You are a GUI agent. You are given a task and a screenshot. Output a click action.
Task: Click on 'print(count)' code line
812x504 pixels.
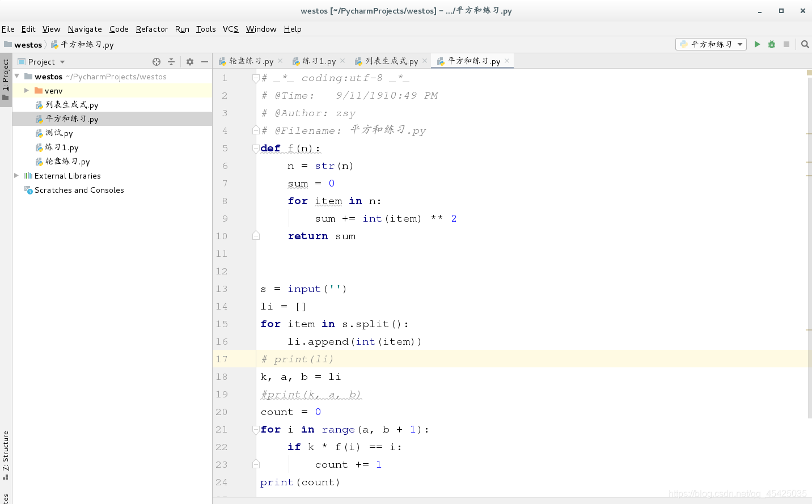[x=300, y=482]
